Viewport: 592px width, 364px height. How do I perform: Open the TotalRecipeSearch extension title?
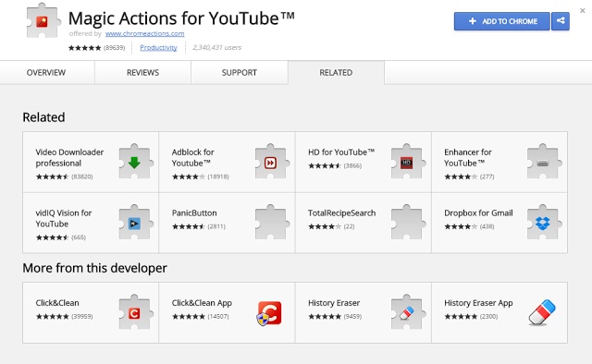click(x=341, y=212)
